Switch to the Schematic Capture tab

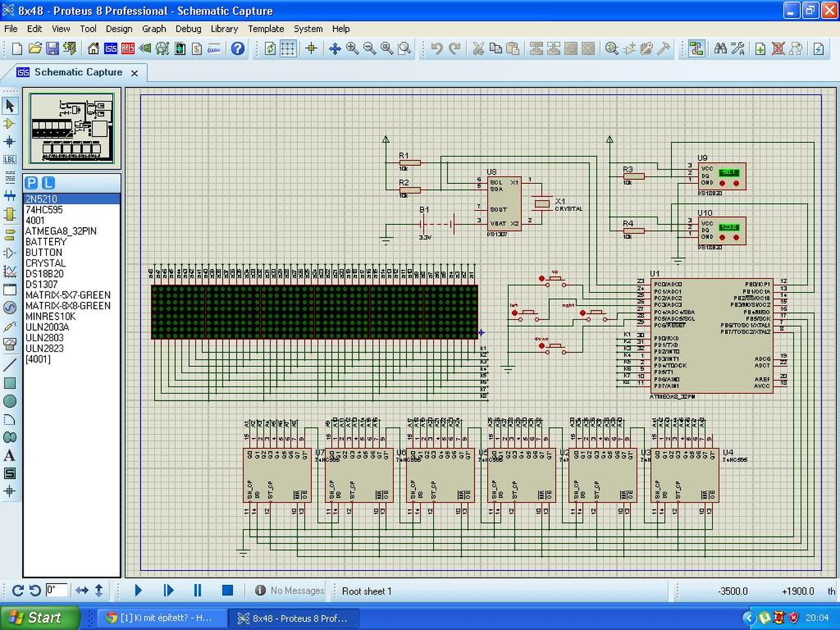pos(77,72)
